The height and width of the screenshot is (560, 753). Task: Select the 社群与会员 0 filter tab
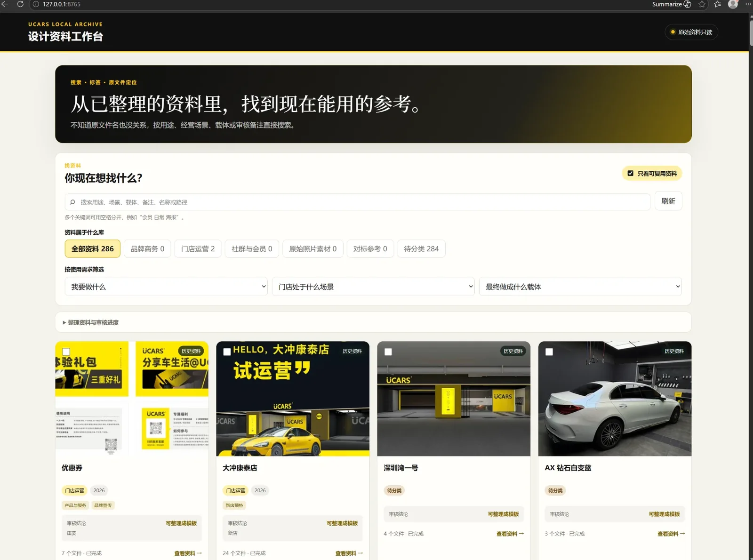click(x=252, y=248)
